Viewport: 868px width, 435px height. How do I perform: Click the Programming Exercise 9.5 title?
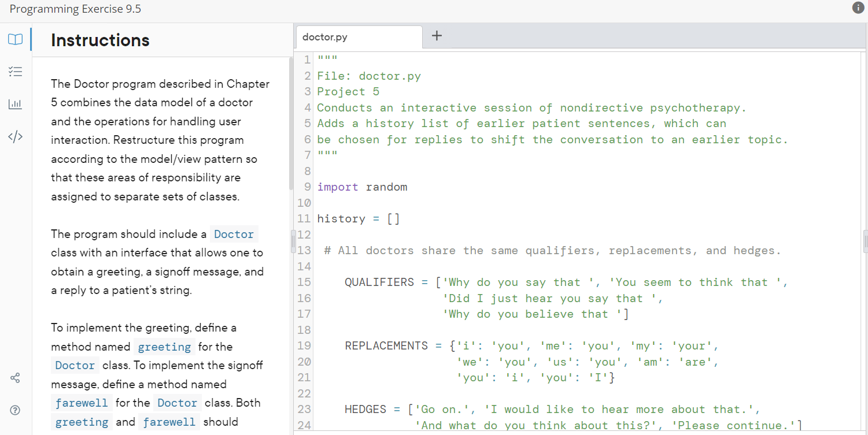(x=75, y=9)
